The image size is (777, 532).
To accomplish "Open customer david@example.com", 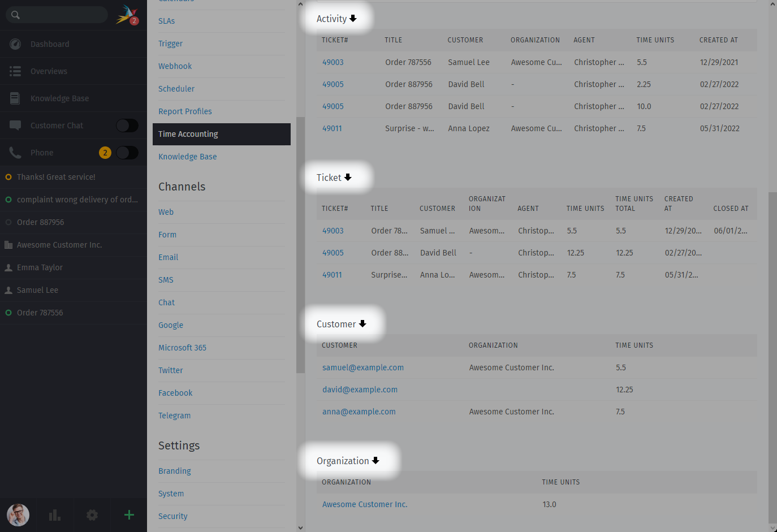I will tap(360, 390).
